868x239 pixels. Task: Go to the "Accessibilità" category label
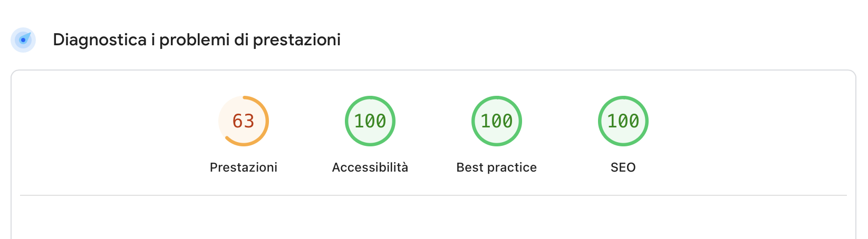coord(370,167)
